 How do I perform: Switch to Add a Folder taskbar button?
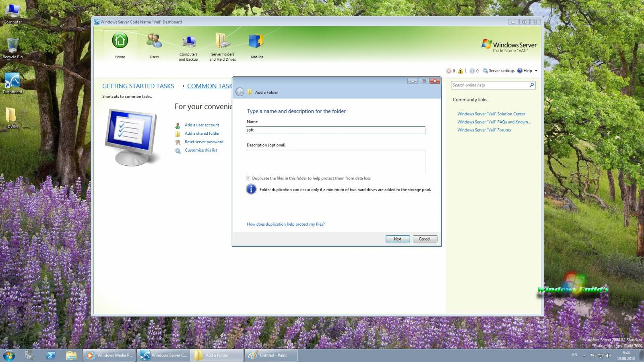pos(217,355)
